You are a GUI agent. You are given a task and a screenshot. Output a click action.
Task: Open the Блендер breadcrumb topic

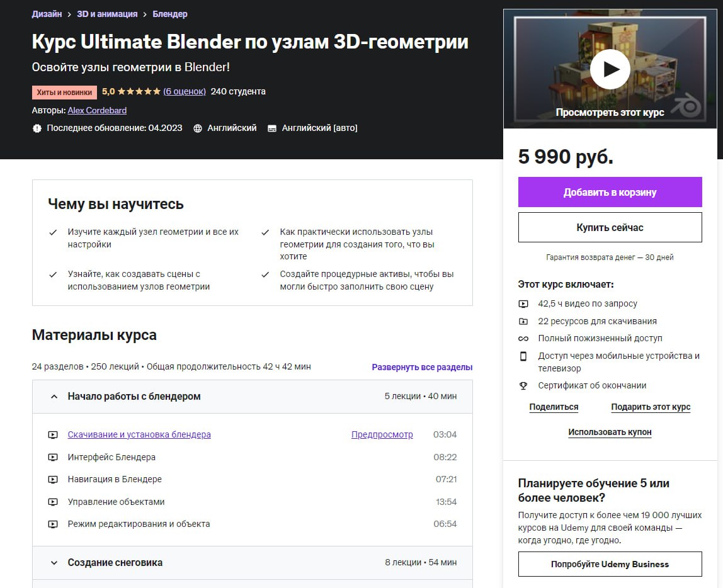click(170, 14)
